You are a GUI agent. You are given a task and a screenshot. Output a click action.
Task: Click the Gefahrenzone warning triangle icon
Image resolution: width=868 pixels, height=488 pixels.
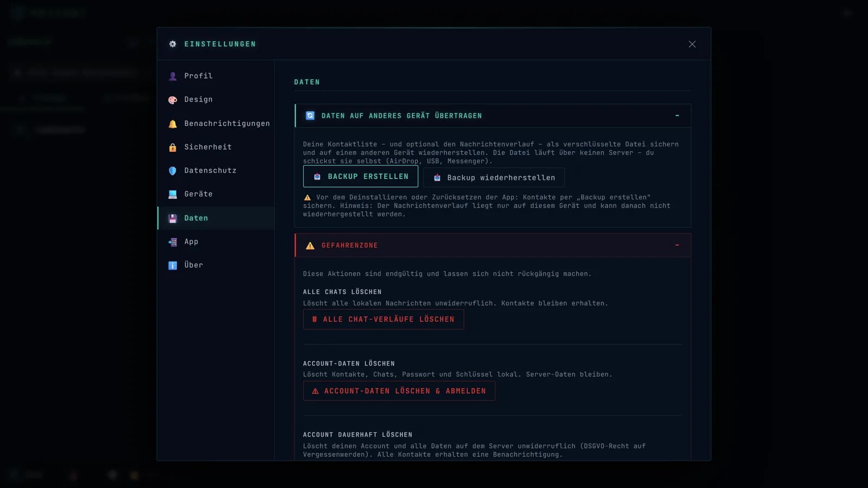[310, 246]
